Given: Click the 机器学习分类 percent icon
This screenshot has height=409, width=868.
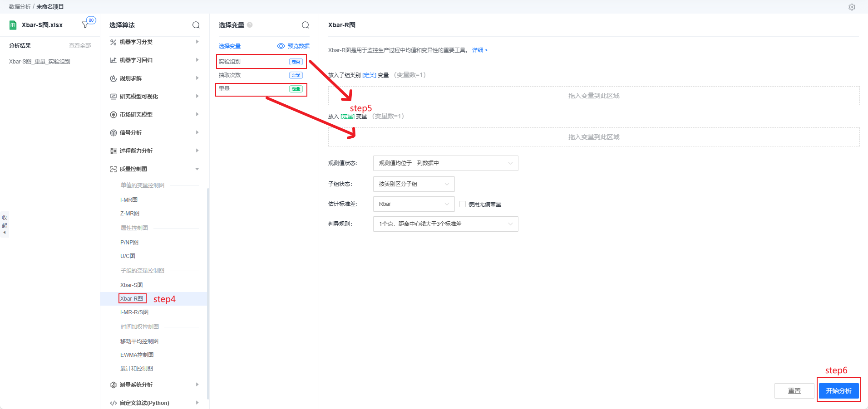Looking at the screenshot, I should pos(113,42).
